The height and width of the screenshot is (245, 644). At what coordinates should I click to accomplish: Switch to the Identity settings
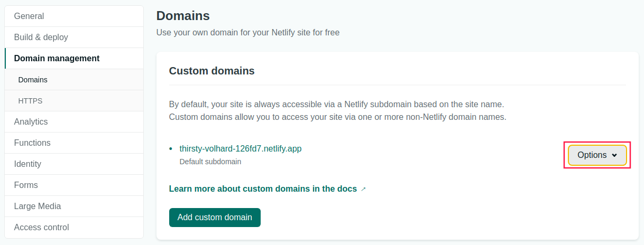tap(27, 164)
